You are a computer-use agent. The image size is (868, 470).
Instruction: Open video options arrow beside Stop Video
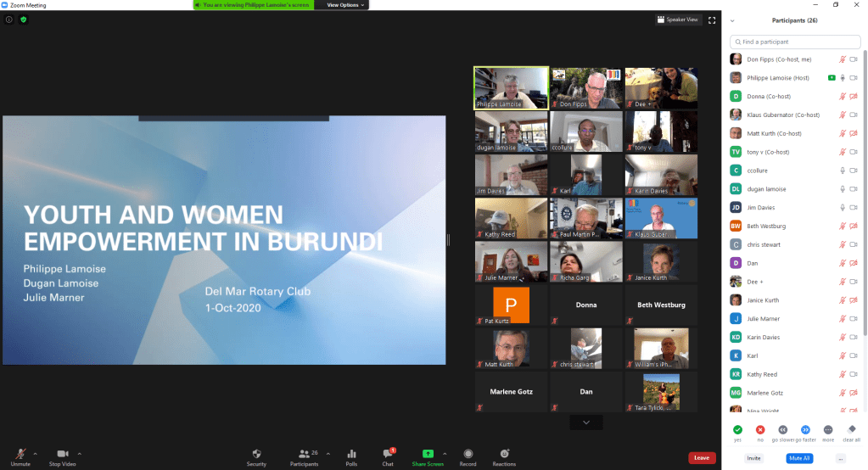[x=80, y=453]
